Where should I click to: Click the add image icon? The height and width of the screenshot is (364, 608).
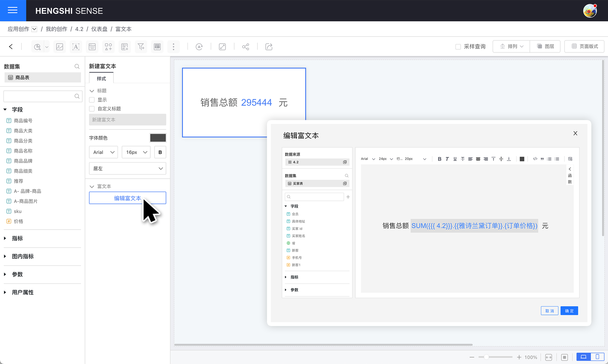pyautogui.click(x=60, y=47)
